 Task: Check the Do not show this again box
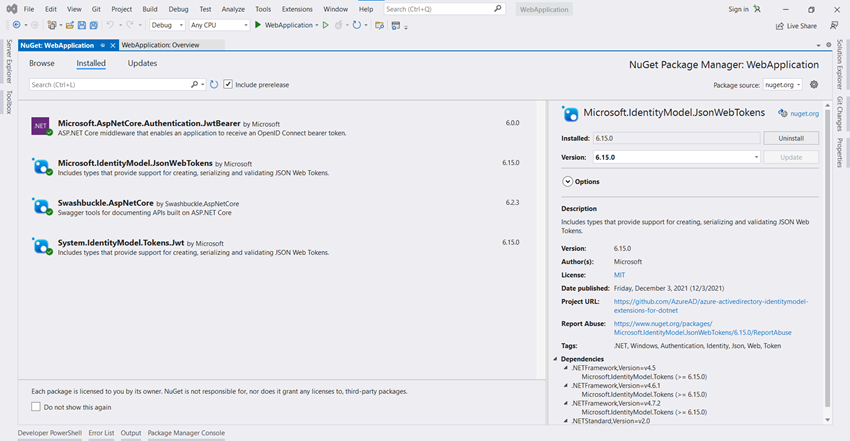[36, 406]
